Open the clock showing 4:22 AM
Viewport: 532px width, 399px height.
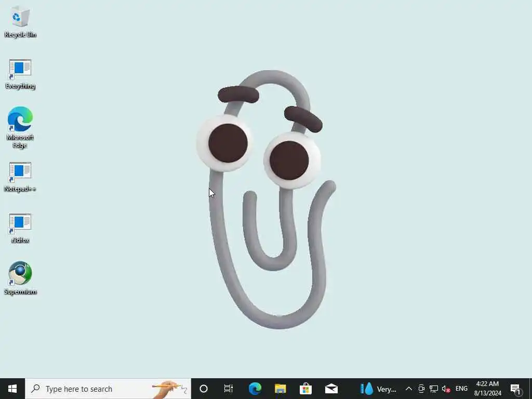tap(487, 389)
